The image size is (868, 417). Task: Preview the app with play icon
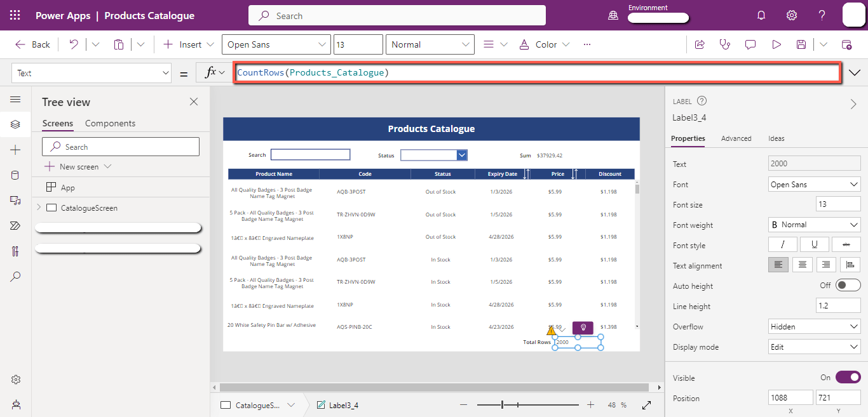coord(776,44)
